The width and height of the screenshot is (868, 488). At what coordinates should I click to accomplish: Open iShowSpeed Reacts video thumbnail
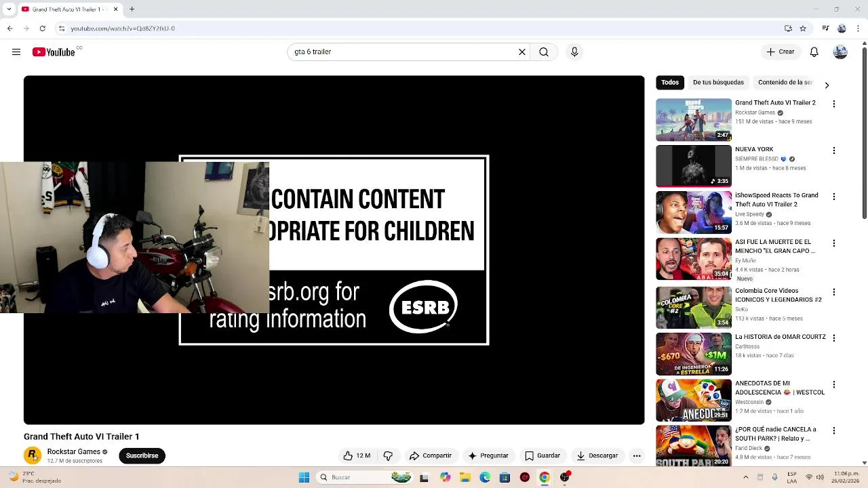[694, 212]
